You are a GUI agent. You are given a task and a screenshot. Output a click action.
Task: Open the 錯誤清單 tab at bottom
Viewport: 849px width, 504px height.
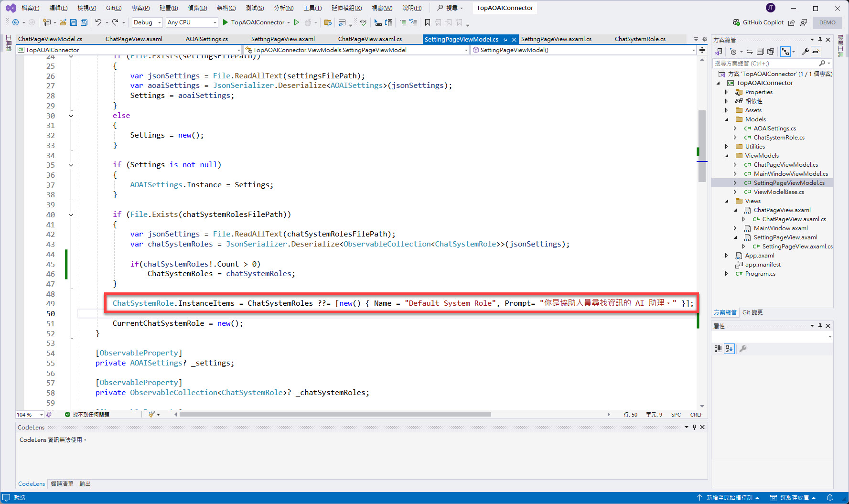point(62,484)
